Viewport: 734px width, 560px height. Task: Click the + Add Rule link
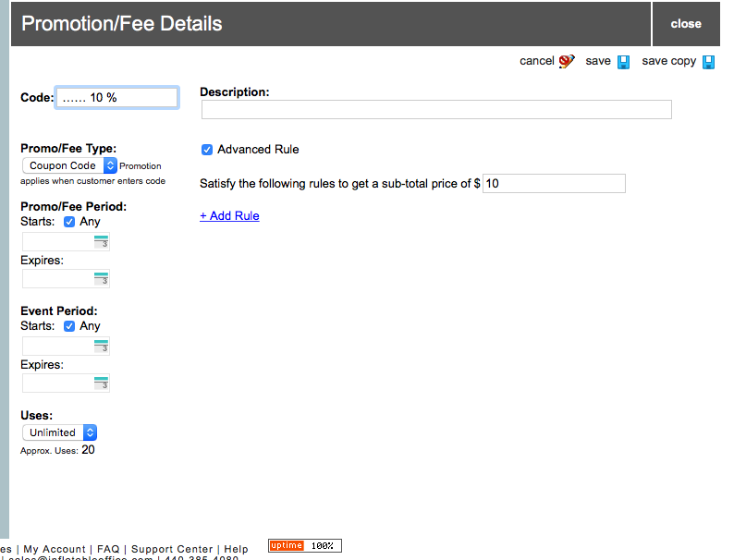pyautogui.click(x=229, y=216)
